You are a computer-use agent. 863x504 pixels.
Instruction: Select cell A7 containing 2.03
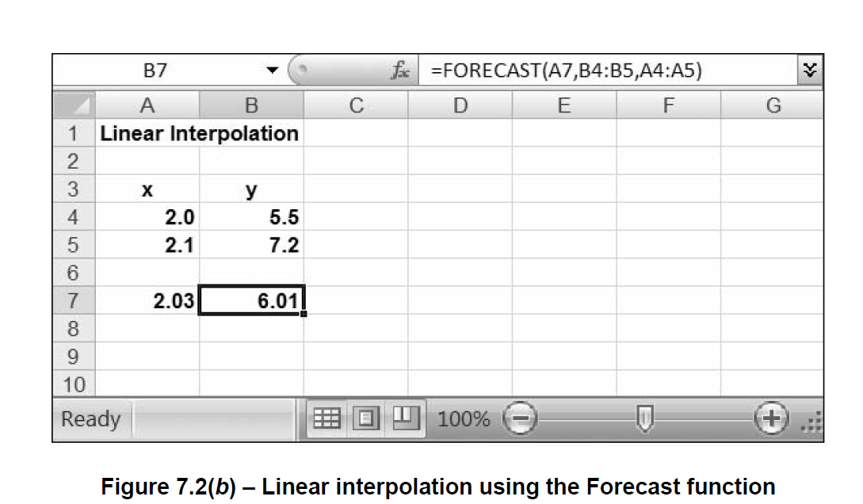coord(147,300)
